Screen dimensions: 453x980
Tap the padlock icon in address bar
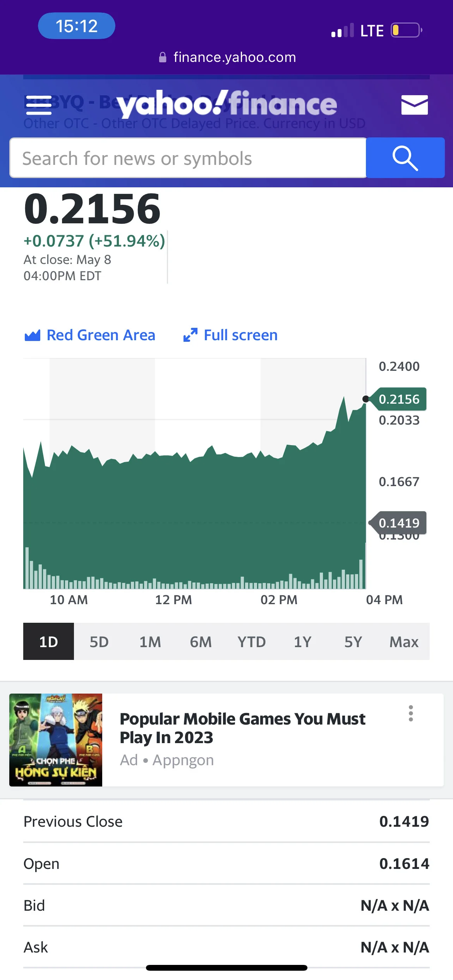click(x=163, y=57)
